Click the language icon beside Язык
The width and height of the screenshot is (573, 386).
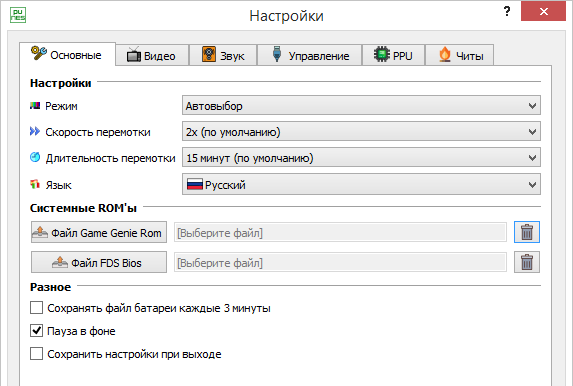(x=35, y=184)
